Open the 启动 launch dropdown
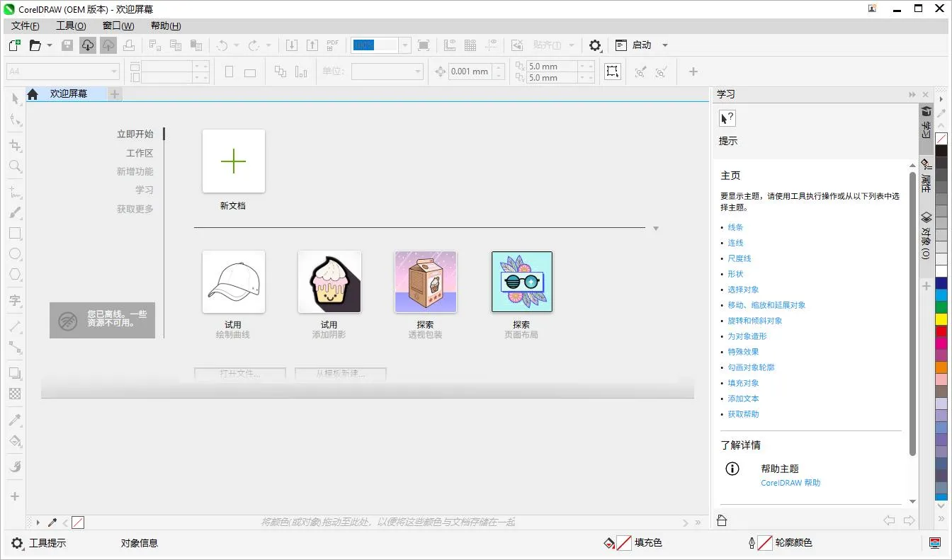The height and width of the screenshot is (560, 952). click(664, 45)
